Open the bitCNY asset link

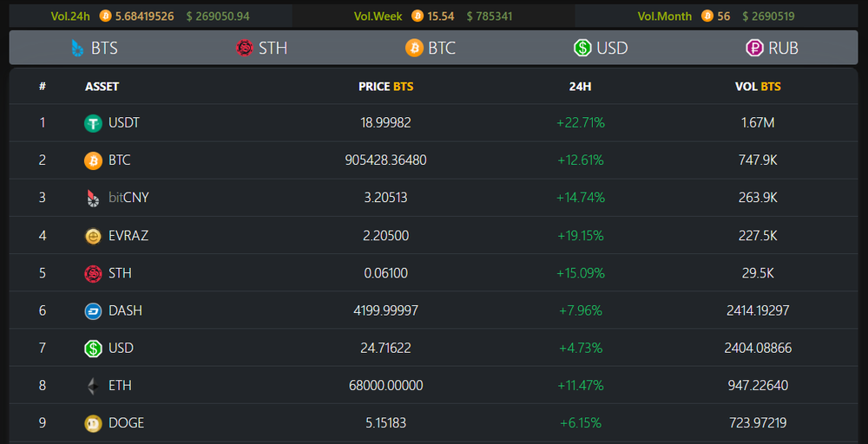pos(128,198)
